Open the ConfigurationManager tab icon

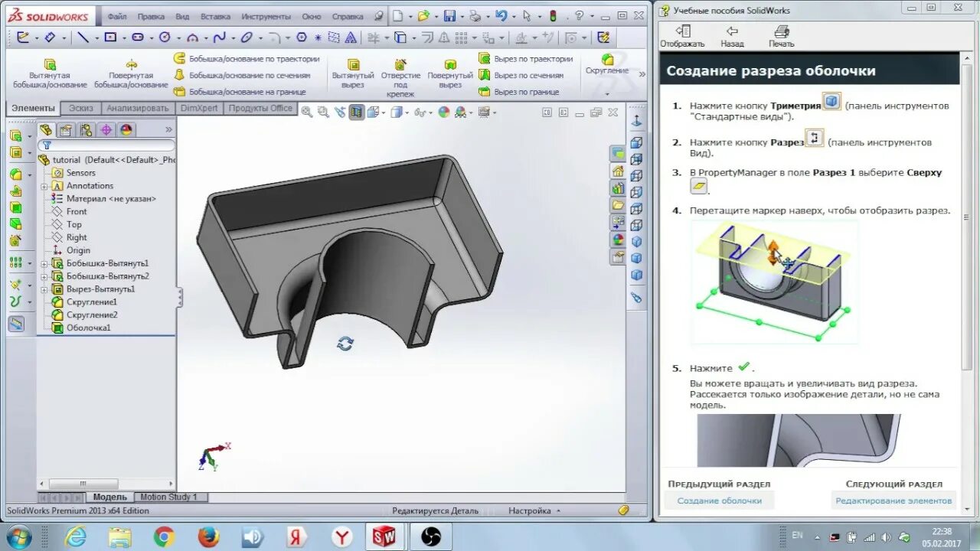[x=87, y=129]
